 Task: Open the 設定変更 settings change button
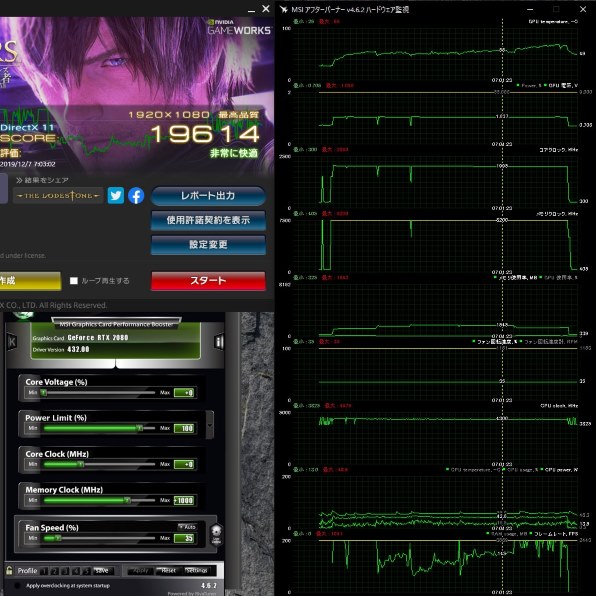(208, 244)
